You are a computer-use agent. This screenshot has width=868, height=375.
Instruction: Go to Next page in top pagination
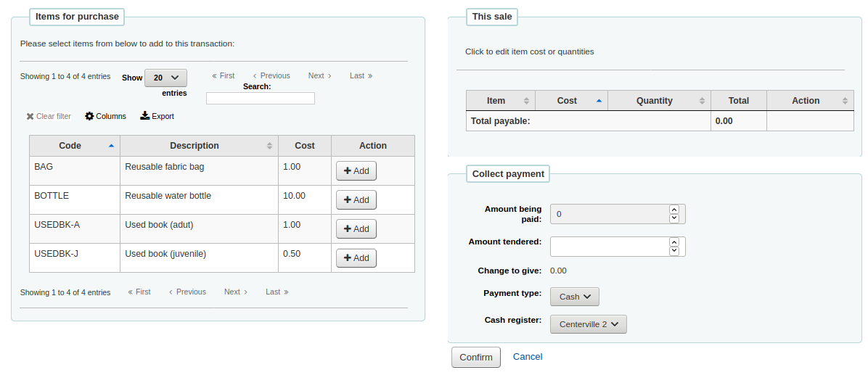320,75
